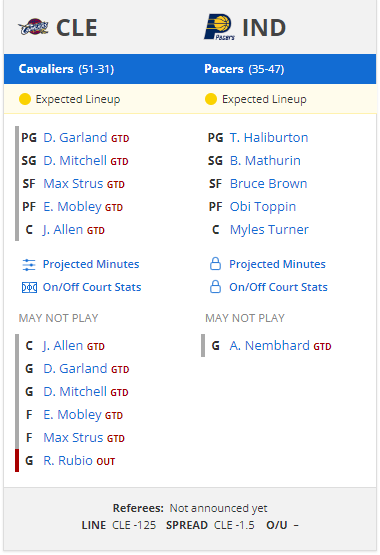The width and height of the screenshot is (380, 555).
Task: Click the Cavaliers On/Off Court Stats court icon
Action: [29, 288]
